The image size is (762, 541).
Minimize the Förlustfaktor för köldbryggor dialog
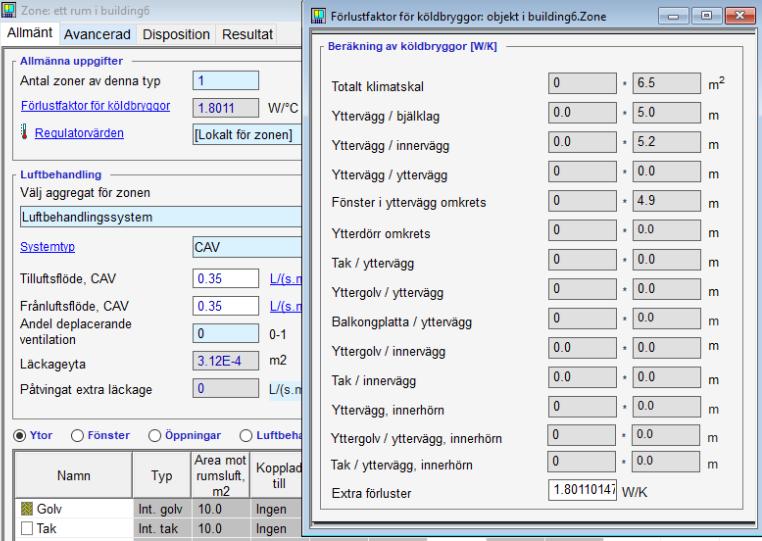tap(673, 16)
